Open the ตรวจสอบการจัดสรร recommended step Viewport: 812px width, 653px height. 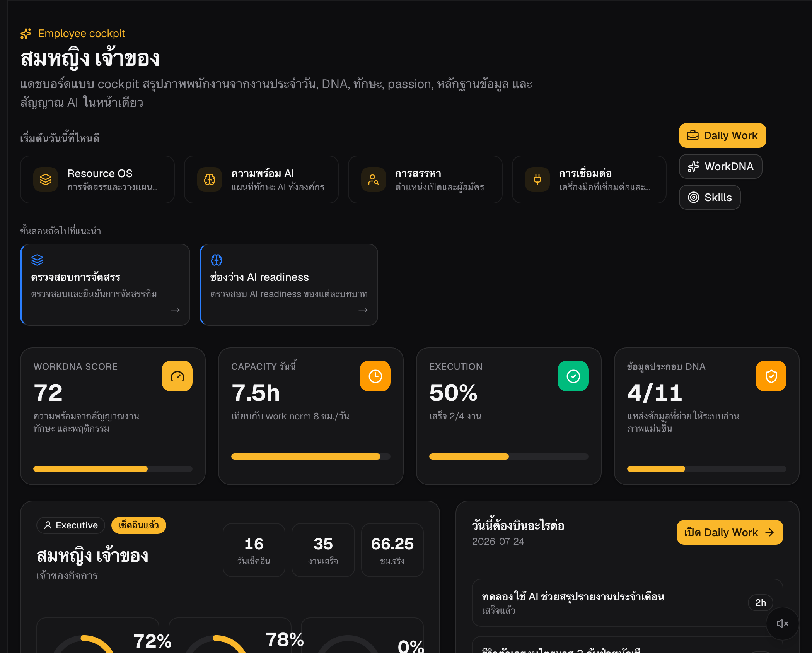coord(105,285)
